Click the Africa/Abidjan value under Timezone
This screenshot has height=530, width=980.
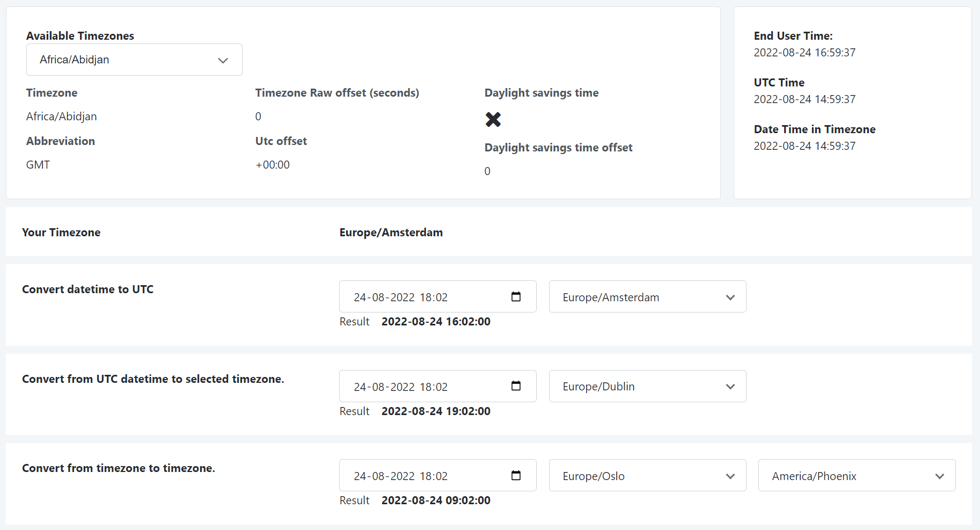click(62, 117)
